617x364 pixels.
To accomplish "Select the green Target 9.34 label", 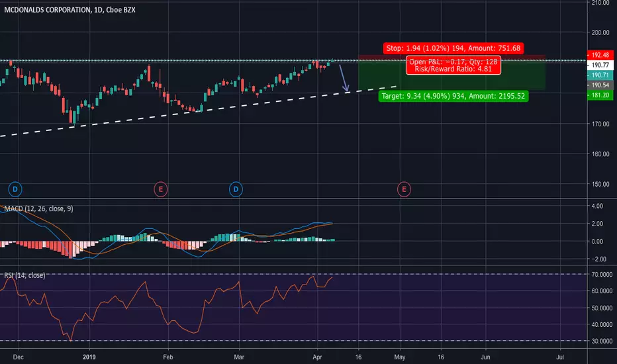I will 453,96.
